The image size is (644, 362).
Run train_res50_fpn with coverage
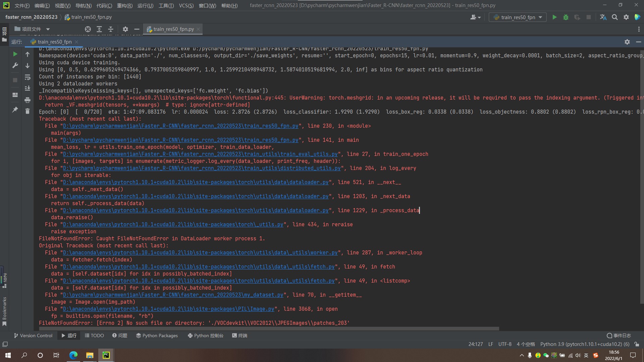coord(577,17)
